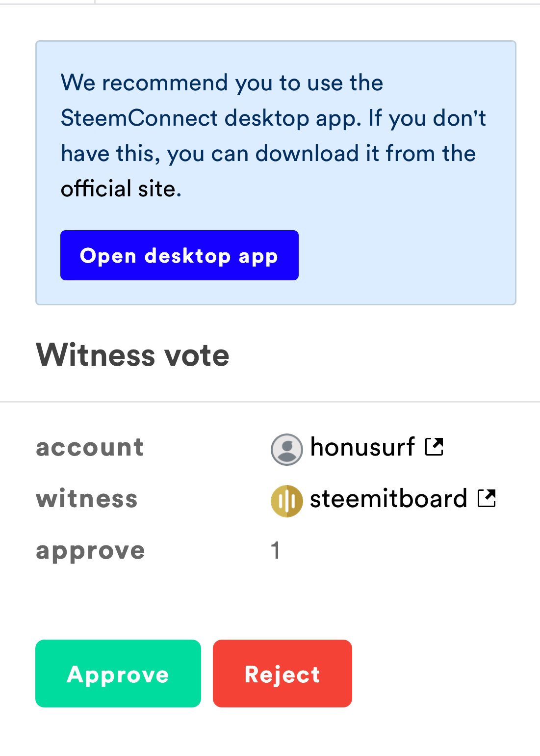Open external link icon beside honusurf

pos(434,446)
